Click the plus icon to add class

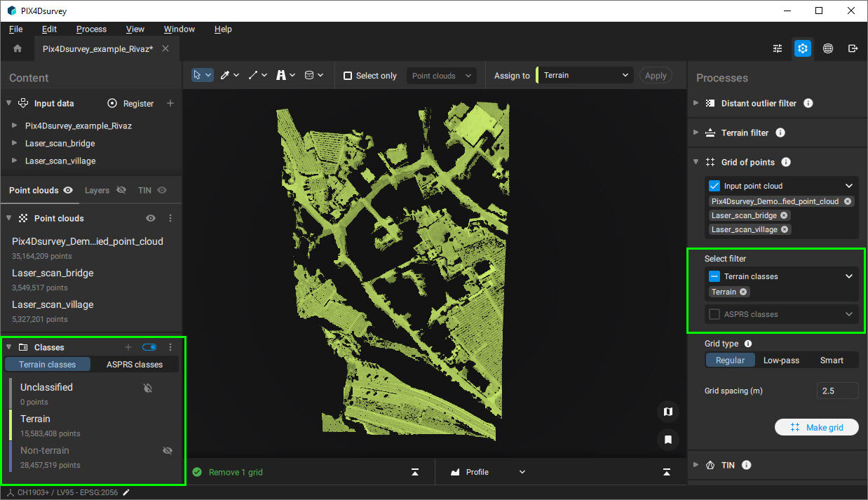point(128,347)
